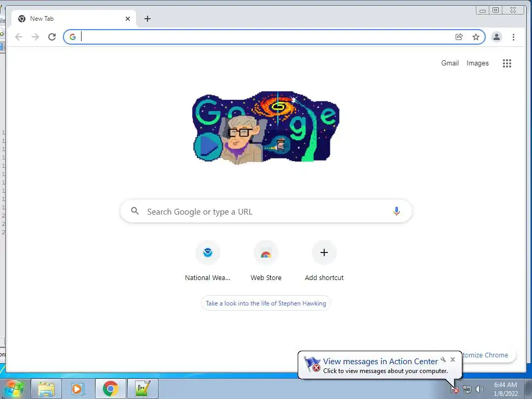This screenshot has height=399, width=532.
Task: Open the green chart application on taskbar
Action: click(x=143, y=389)
